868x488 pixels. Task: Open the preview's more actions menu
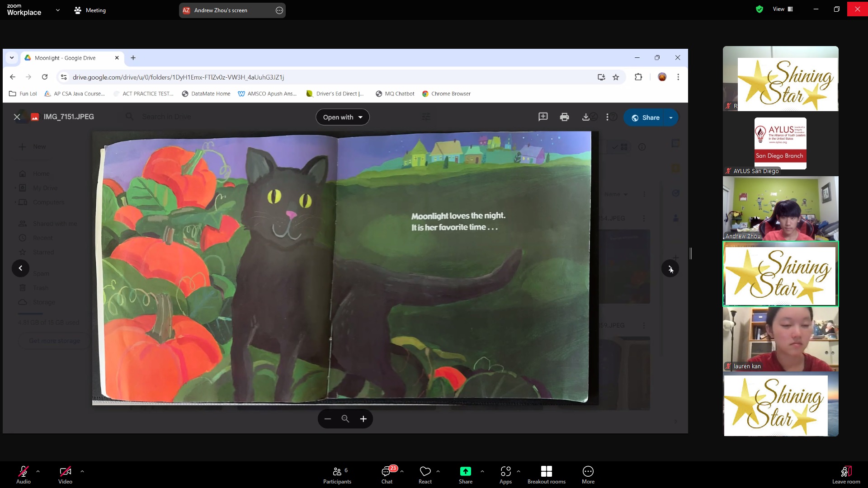607,117
